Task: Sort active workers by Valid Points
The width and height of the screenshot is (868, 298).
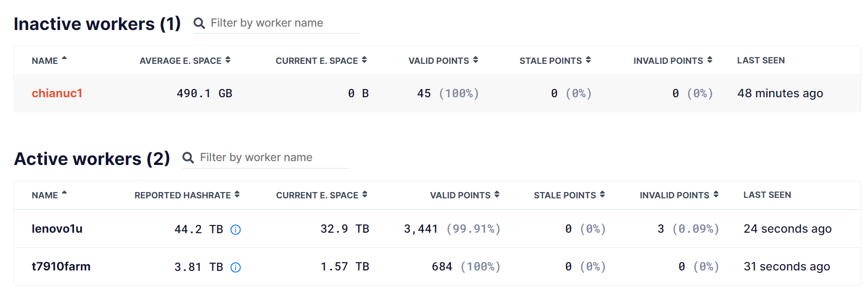Action: (464, 195)
